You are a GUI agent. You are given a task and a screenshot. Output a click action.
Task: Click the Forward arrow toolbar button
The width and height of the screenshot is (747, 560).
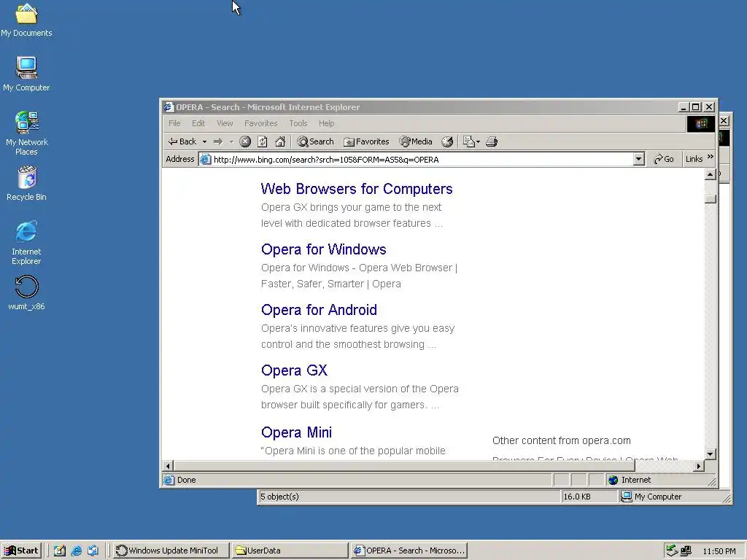(218, 141)
